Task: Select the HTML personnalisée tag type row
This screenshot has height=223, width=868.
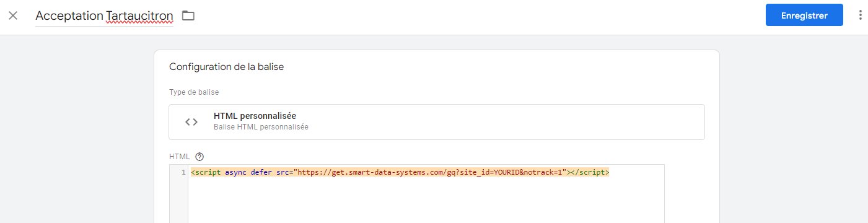Action: point(437,122)
